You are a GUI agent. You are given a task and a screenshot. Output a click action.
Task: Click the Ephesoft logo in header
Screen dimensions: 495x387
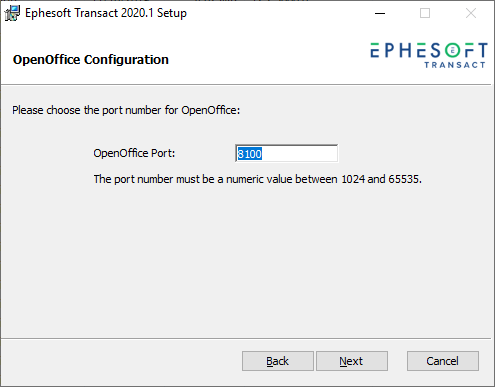coord(429,55)
